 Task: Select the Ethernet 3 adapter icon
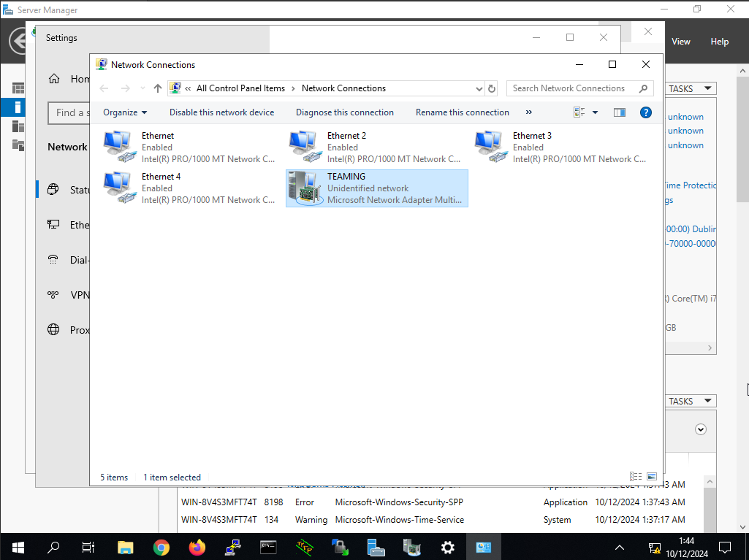click(490, 147)
